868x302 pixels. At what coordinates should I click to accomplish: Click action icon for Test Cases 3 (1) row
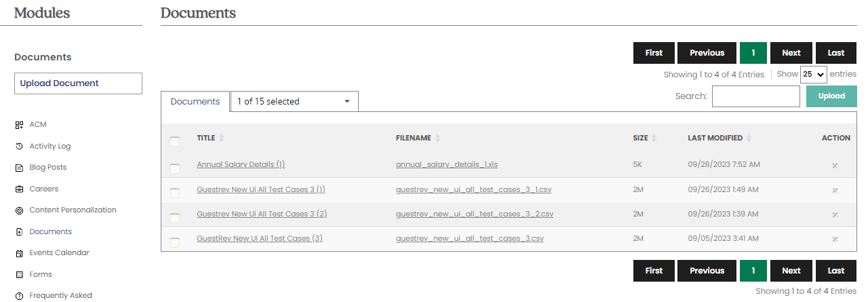coord(835,190)
